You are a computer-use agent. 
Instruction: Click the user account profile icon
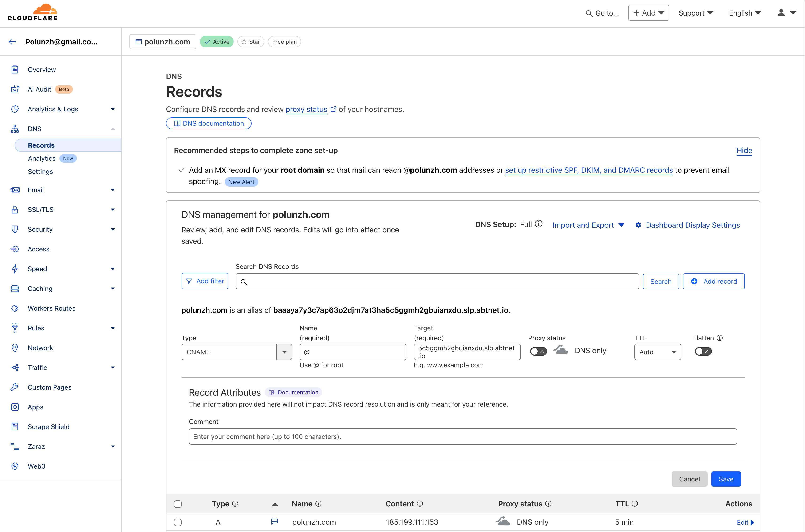[781, 13]
